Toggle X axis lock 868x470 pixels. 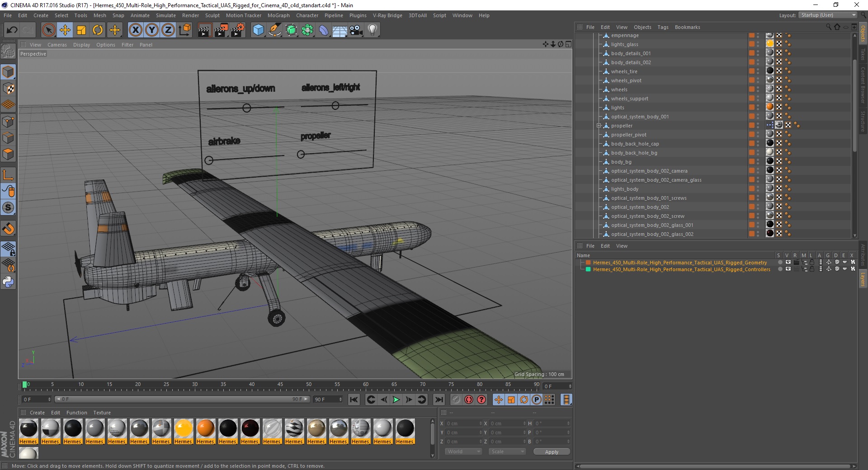[135, 30]
